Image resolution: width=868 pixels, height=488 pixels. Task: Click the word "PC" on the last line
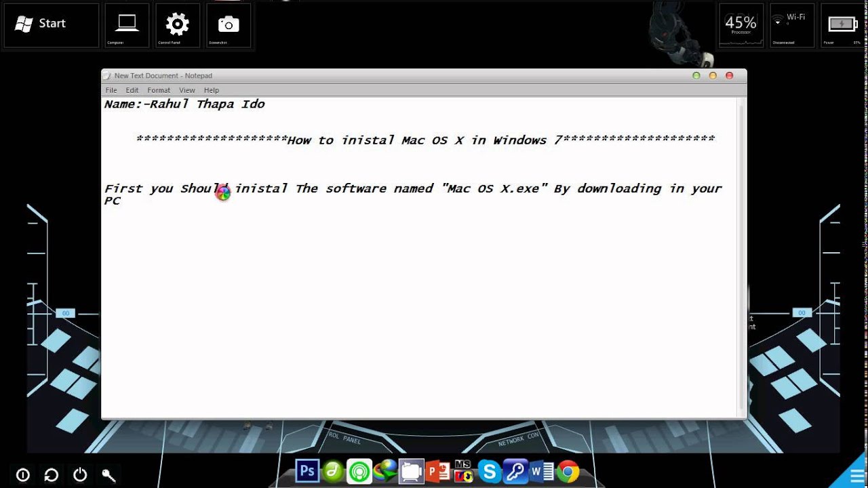112,201
